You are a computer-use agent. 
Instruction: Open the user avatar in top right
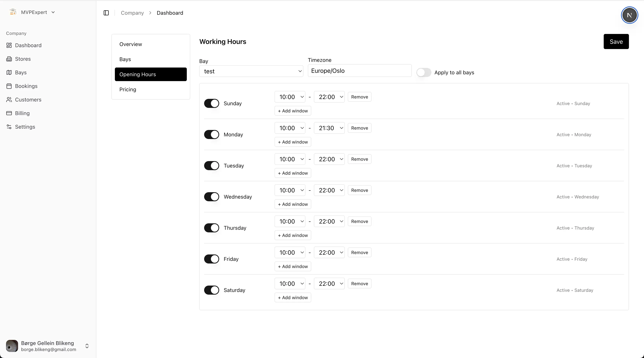click(629, 15)
